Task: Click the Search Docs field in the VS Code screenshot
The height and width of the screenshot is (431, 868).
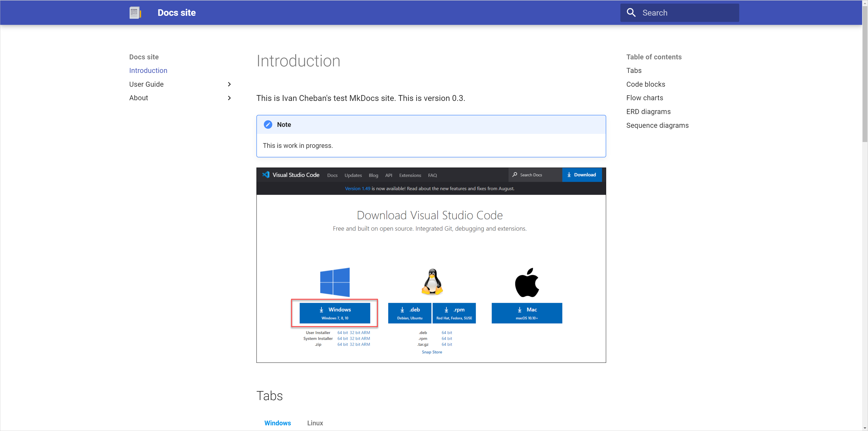Action: tap(535, 175)
